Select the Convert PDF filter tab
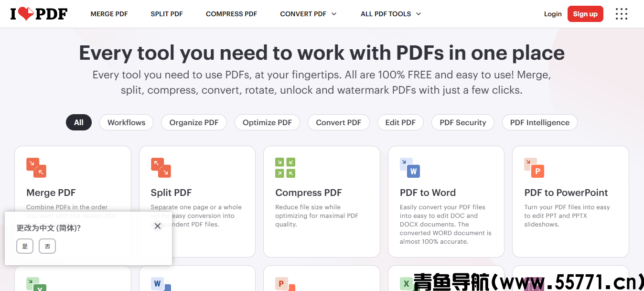This screenshot has width=644, height=291. tap(338, 122)
